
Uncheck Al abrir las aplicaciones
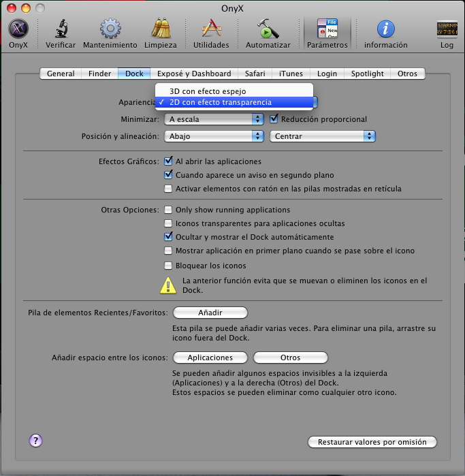(x=168, y=161)
